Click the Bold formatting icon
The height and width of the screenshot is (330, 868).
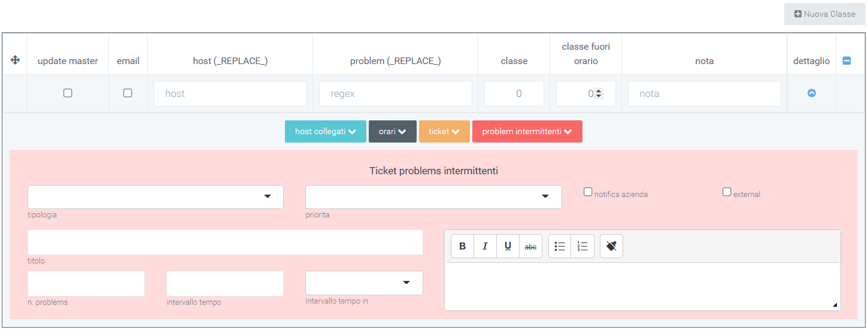tap(462, 246)
